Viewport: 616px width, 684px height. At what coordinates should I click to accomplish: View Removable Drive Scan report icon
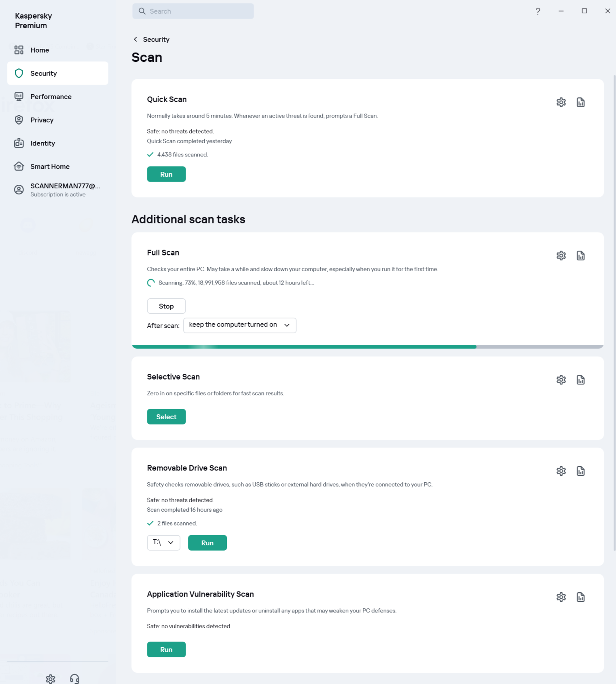click(x=580, y=471)
